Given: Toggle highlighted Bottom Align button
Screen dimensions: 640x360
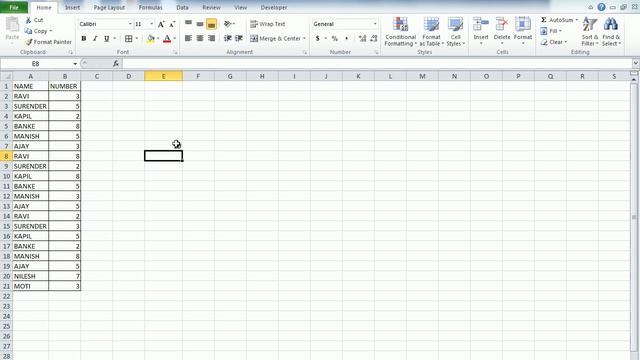Looking at the screenshot, I should (211, 24).
